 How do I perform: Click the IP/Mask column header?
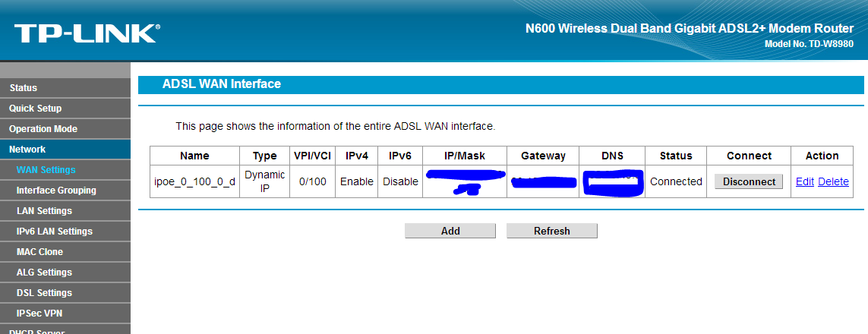click(x=465, y=156)
